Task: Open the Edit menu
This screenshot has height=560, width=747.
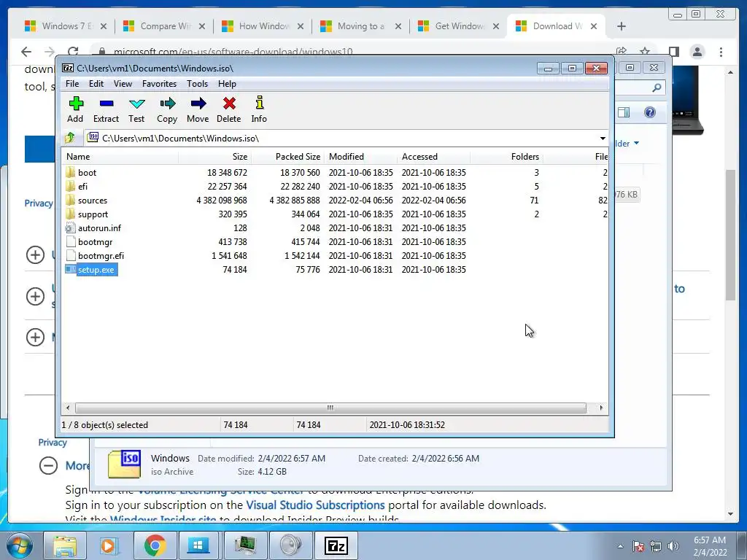Action: (x=96, y=84)
